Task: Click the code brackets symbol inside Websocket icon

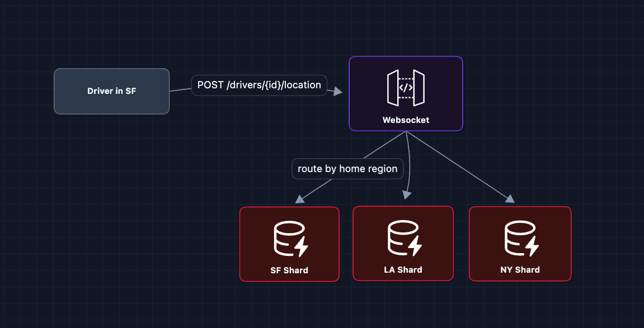Action: click(x=406, y=88)
